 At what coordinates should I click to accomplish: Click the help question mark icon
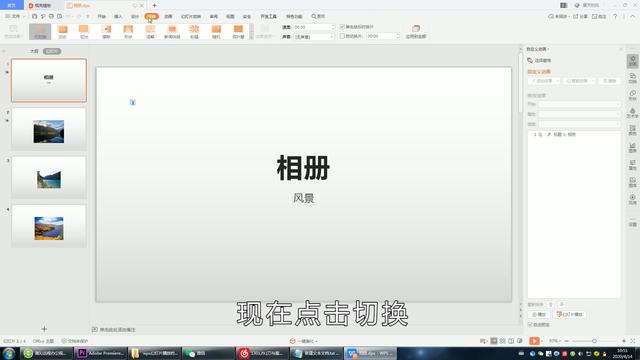tap(615, 16)
